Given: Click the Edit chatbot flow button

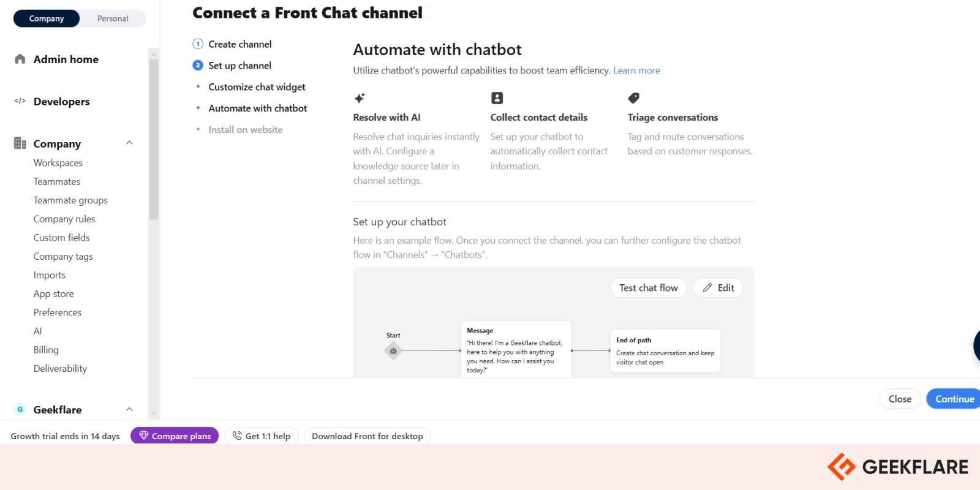Looking at the screenshot, I should point(718,288).
